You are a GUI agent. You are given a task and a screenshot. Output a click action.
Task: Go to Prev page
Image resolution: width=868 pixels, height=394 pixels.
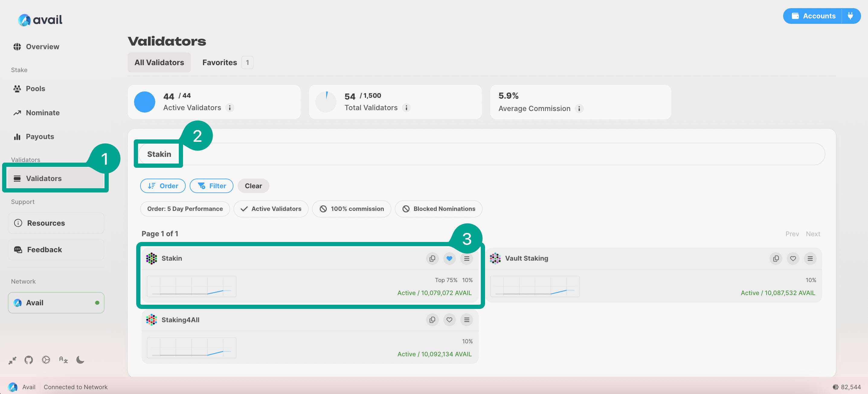click(x=792, y=234)
